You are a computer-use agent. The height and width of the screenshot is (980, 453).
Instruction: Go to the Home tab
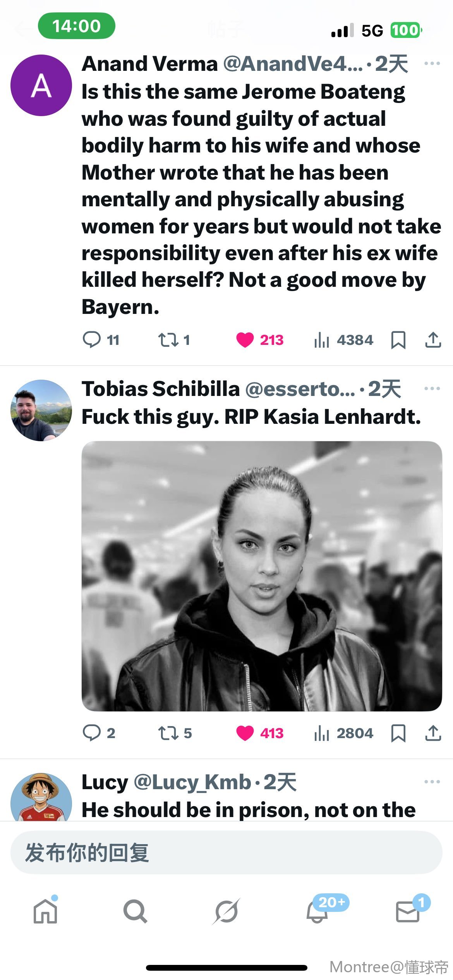[x=45, y=911]
